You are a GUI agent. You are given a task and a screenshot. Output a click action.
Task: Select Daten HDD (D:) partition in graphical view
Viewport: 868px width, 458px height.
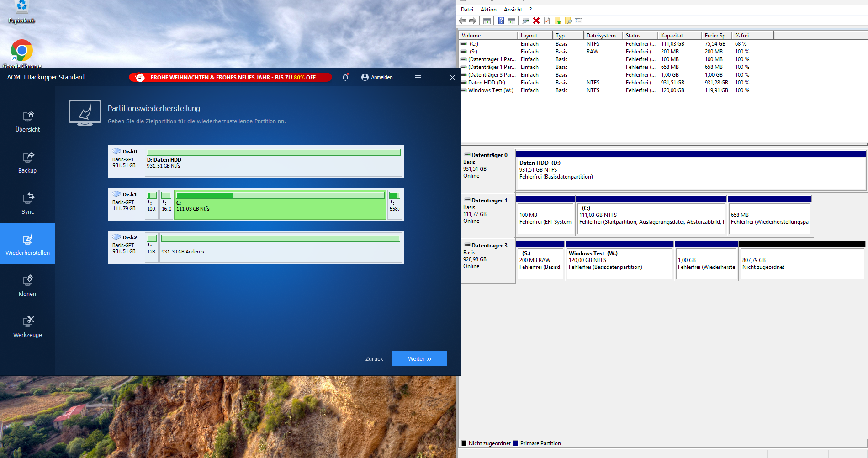pyautogui.click(x=691, y=170)
